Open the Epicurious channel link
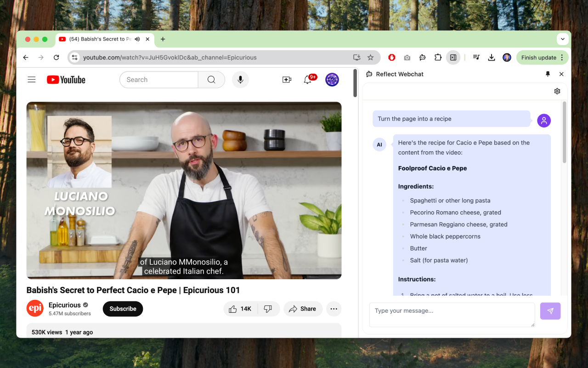 66,305
